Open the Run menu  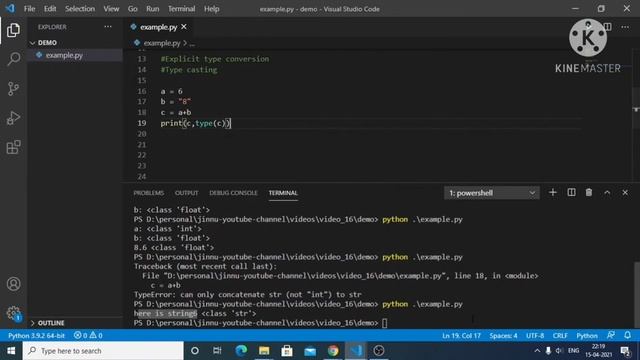153,9
